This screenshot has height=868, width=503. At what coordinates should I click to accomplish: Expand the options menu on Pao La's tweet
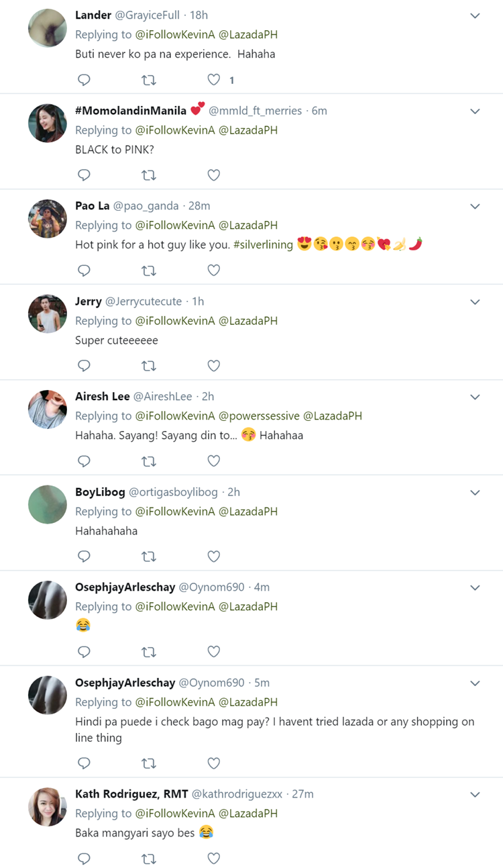point(475,206)
